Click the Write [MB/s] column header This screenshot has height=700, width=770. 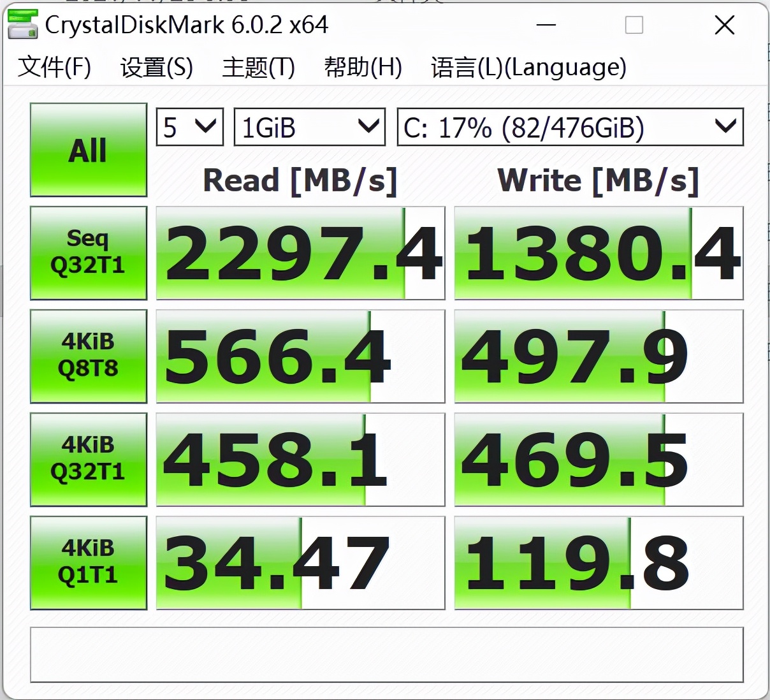click(599, 180)
